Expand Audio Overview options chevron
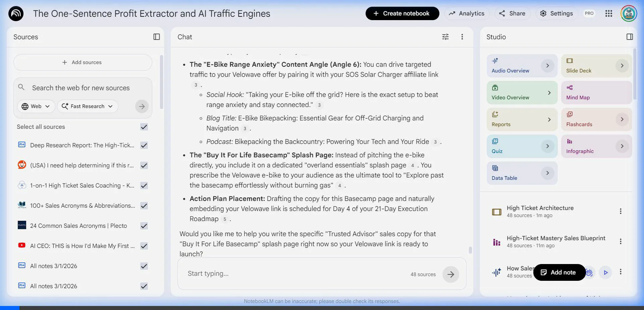The height and width of the screenshot is (310, 644). click(x=547, y=66)
